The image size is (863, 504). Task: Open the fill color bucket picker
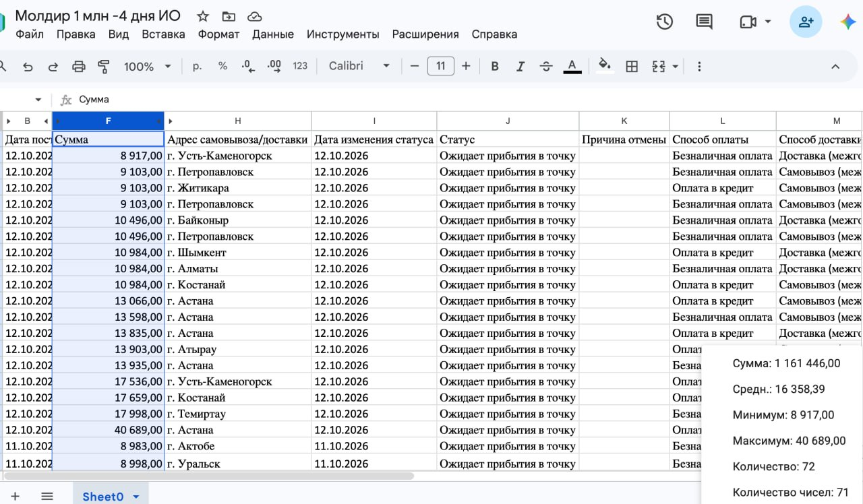point(605,66)
